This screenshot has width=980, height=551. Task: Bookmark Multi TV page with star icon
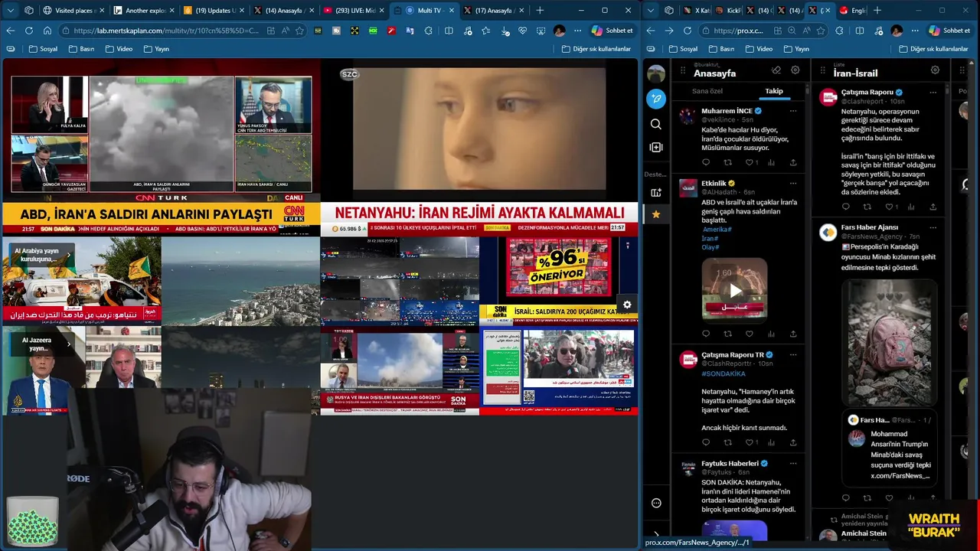(299, 31)
